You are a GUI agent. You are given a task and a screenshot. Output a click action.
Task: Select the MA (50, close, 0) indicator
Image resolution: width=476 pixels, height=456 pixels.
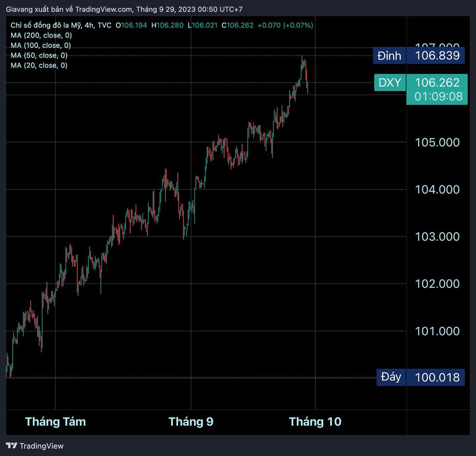(39, 55)
